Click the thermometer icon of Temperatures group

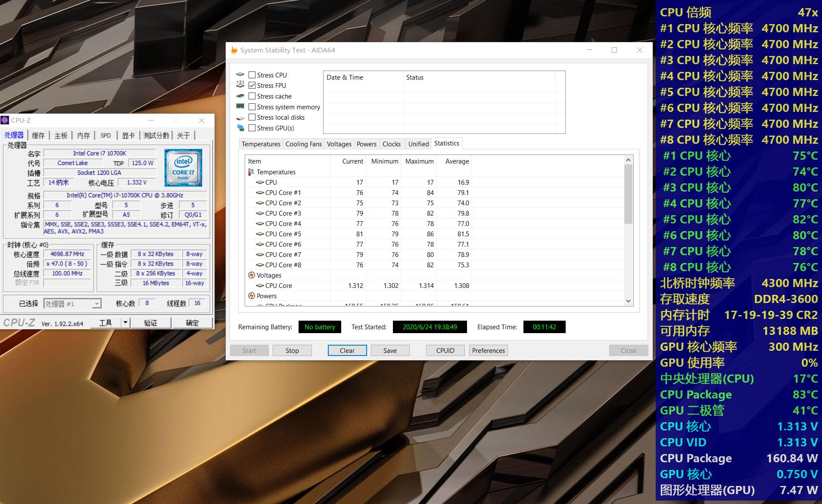pyautogui.click(x=251, y=172)
